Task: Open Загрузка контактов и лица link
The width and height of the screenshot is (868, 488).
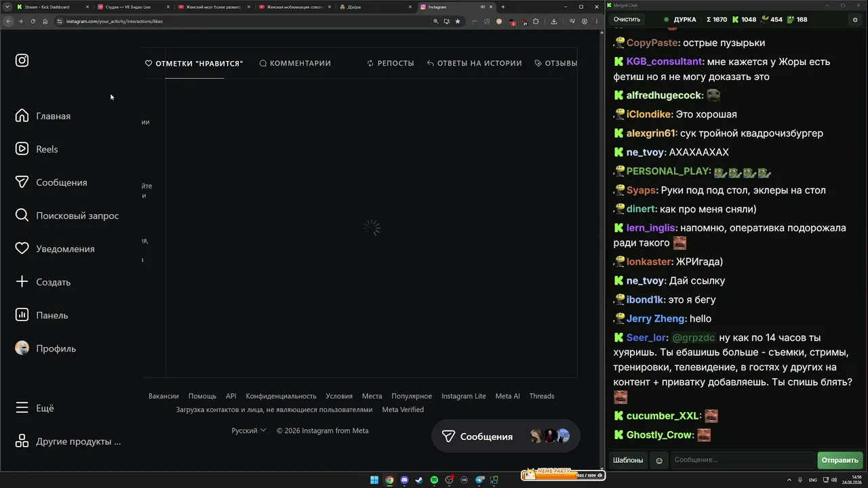Action: [x=274, y=409]
